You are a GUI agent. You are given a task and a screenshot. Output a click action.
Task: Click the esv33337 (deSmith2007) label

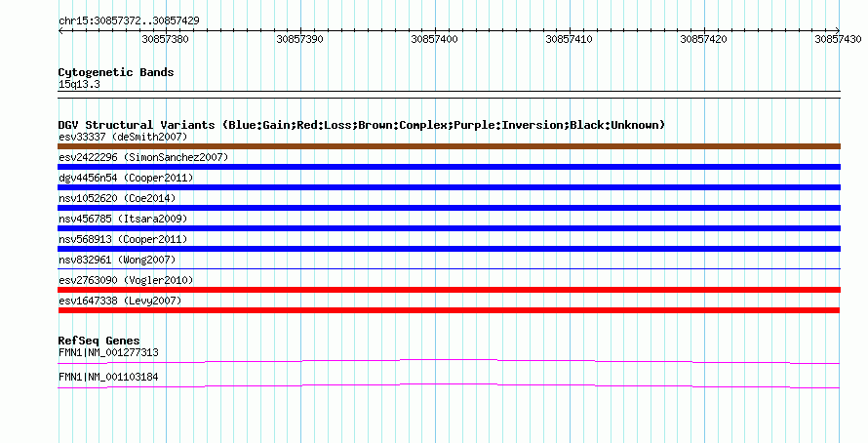(x=123, y=137)
